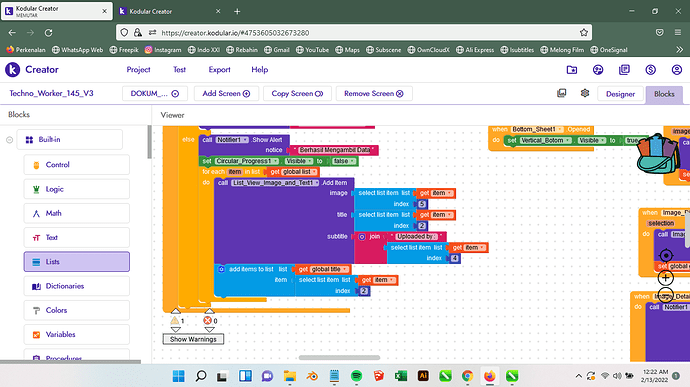Screen dimensions: 690x387
Task: Center workspace using the crosshair icon
Action: [666, 255]
